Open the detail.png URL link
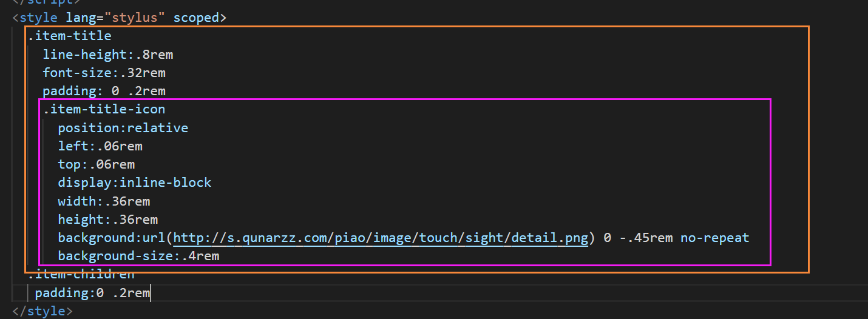 pyautogui.click(x=381, y=238)
